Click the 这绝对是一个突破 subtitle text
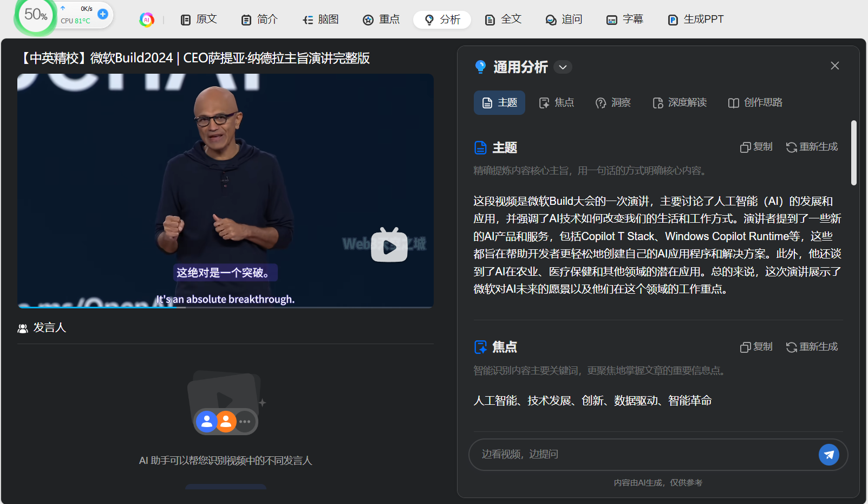Screen dimensions: 868x504 (225, 273)
